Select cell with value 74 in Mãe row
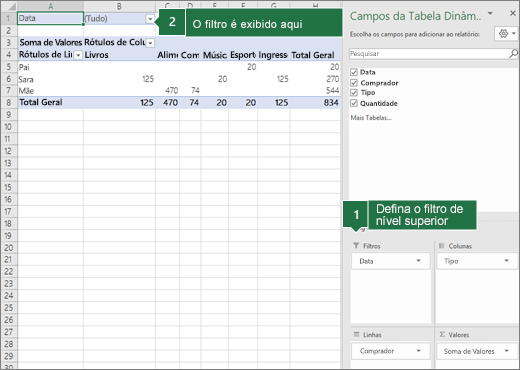Screen dimensions: 520x370 [190, 91]
